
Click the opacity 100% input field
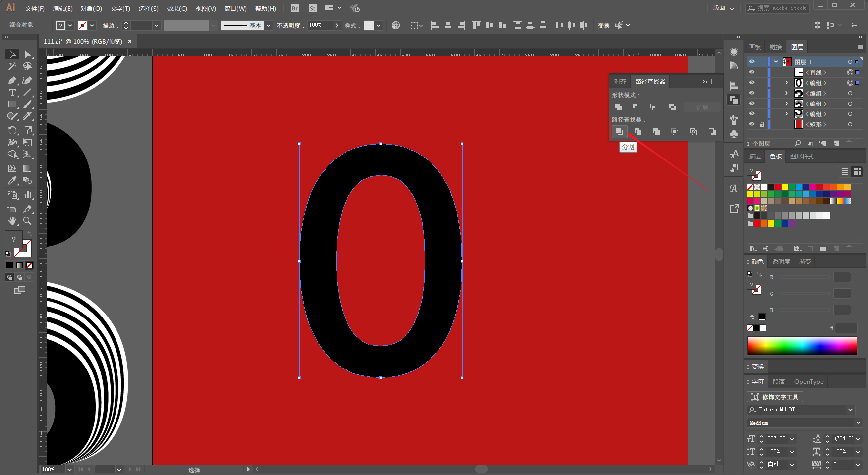[x=320, y=25]
